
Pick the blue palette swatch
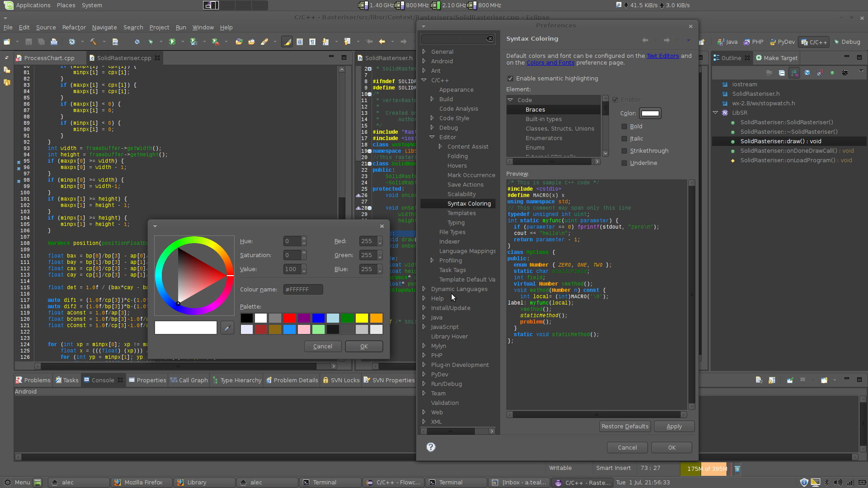pyautogui.click(x=318, y=318)
